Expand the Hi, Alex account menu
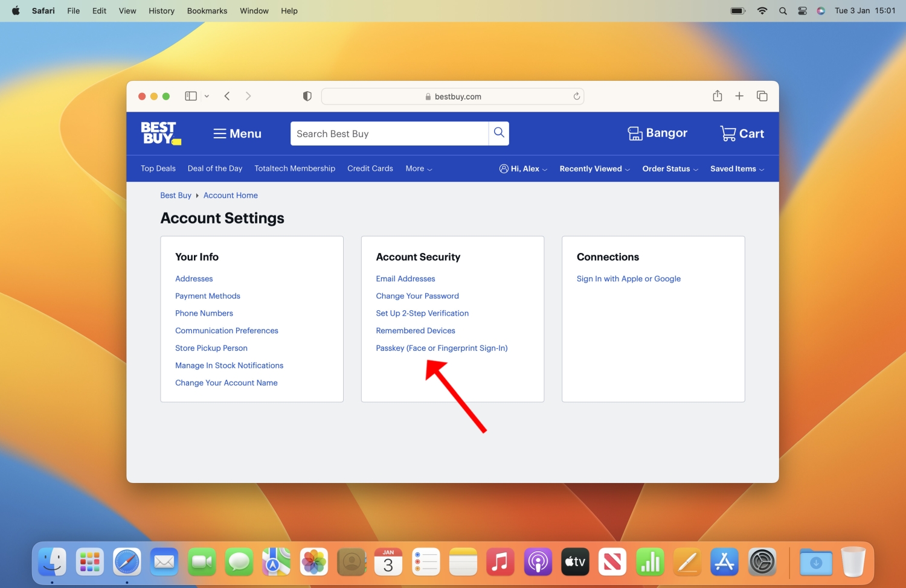 [x=523, y=169]
